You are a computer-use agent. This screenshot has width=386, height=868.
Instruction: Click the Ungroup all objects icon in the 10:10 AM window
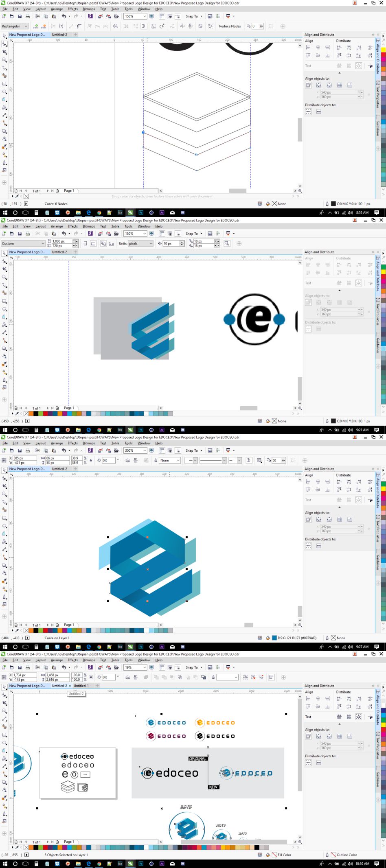coord(261,677)
